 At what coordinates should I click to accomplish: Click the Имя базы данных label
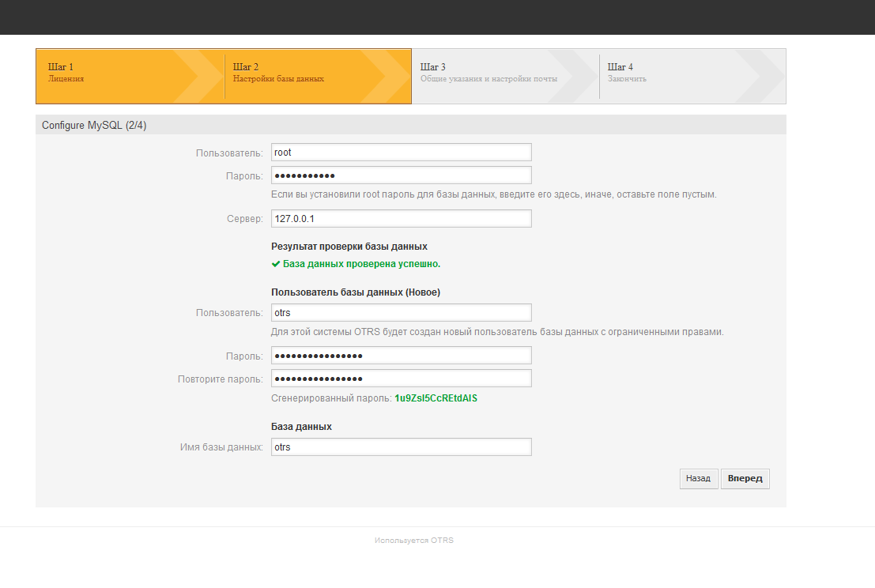tap(221, 448)
